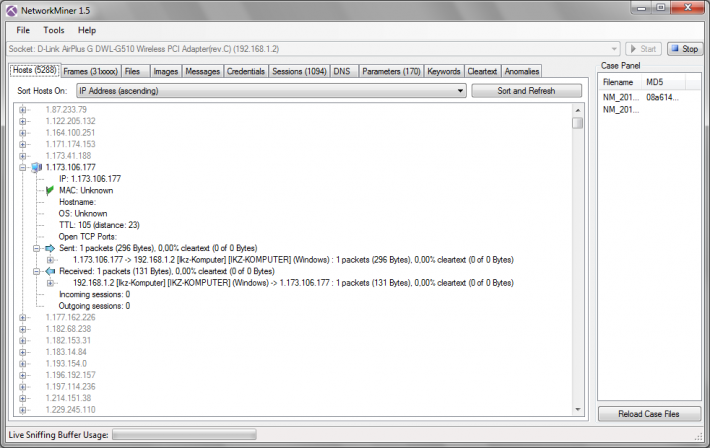
Task: Click the MD5 column header in Case Panel
Action: tap(663, 82)
